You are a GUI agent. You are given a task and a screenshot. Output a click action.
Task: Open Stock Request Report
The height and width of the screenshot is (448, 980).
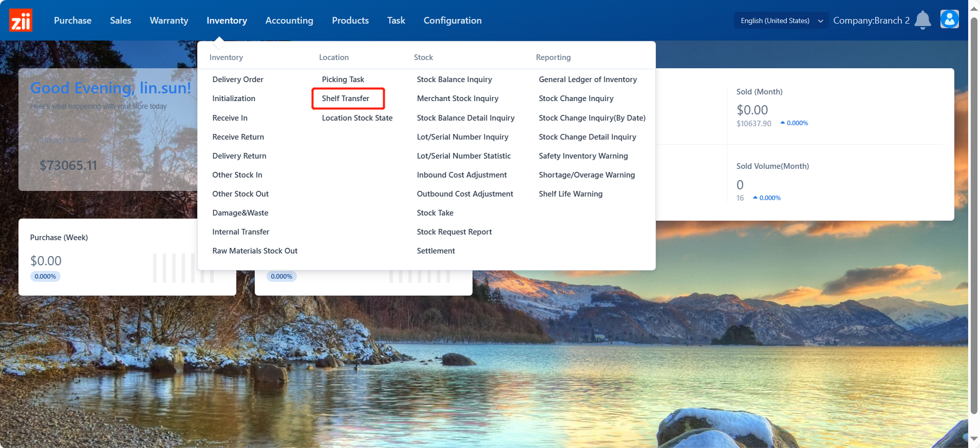(x=455, y=232)
